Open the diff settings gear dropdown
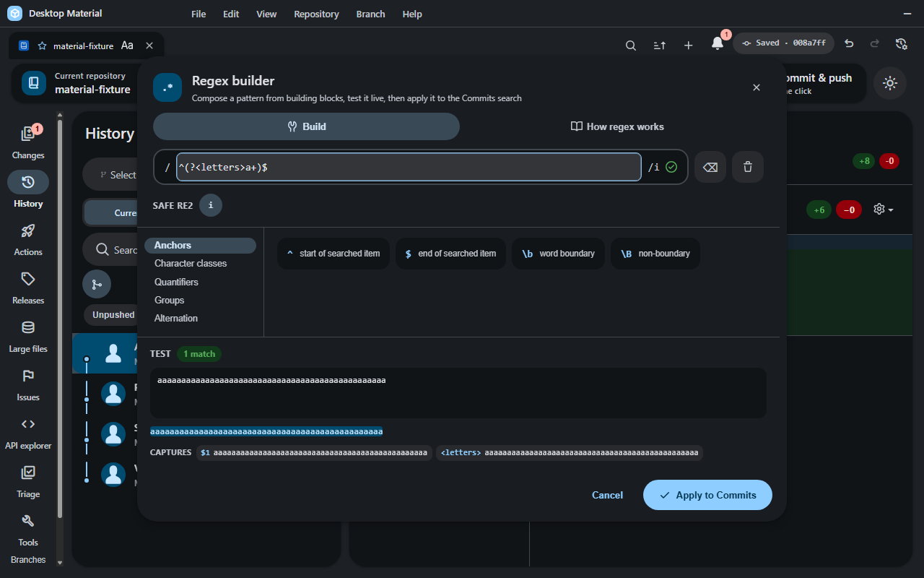 (x=884, y=210)
